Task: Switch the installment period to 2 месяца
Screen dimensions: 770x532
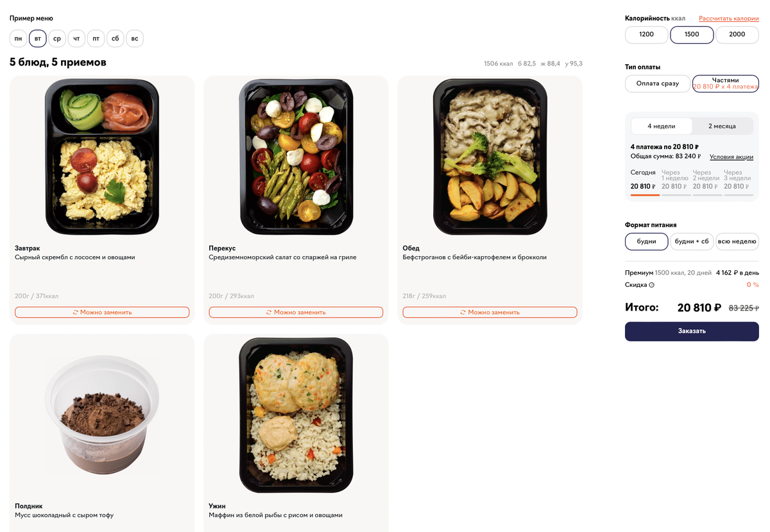Action: click(x=723, y=126)
